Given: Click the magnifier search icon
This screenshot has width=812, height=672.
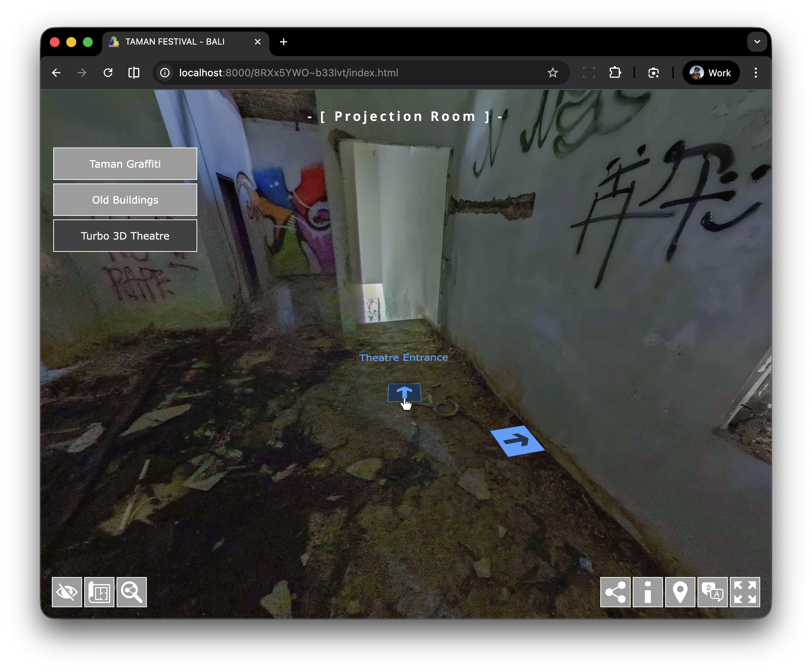Looking at the screenshot, I should click(132, 592).
